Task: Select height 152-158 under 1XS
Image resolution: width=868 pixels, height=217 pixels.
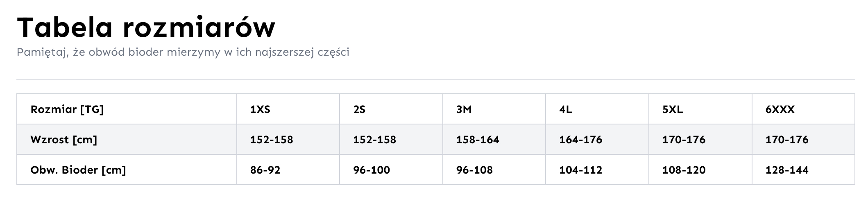Action: [x=272, y=140]
